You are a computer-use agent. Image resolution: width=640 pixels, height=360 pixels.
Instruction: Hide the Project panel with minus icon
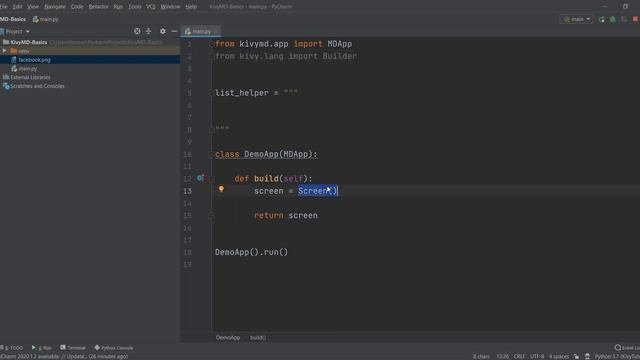(x=174, y=31)
